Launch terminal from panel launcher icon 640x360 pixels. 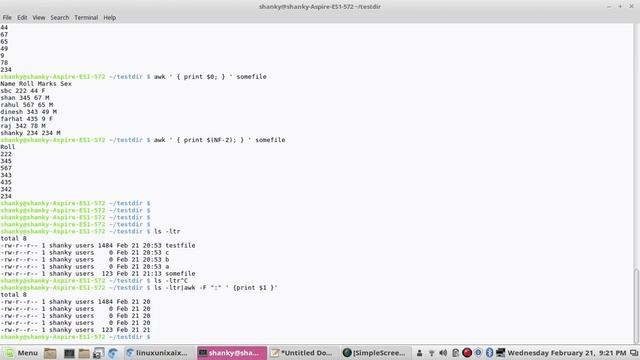69,353
